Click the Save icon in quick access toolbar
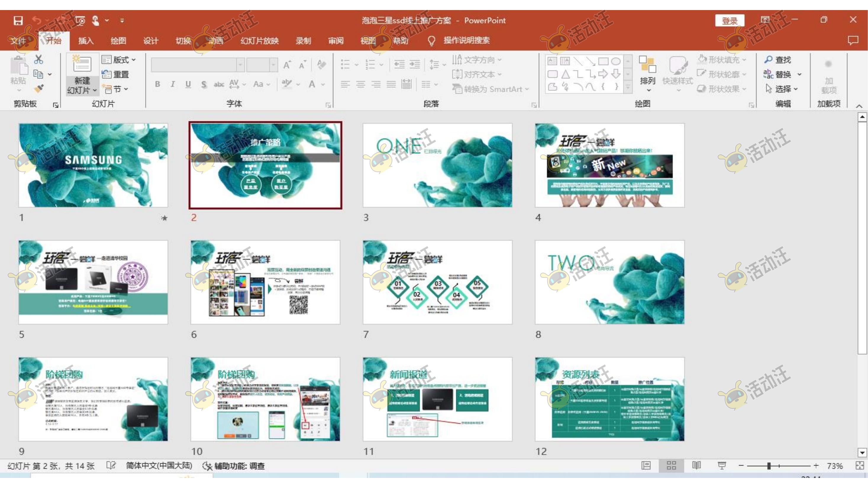This screenshot has height=488, width=868. [18, 20]
